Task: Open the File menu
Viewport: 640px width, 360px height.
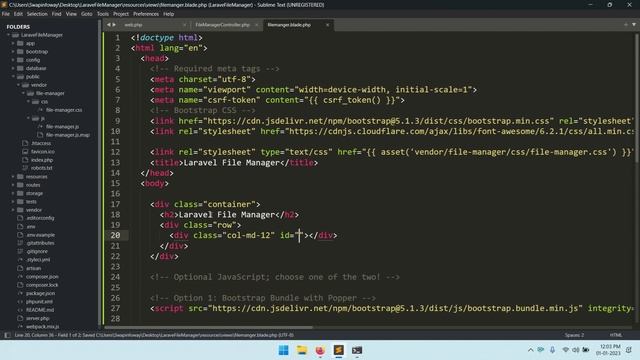Action: coord(6,14)
